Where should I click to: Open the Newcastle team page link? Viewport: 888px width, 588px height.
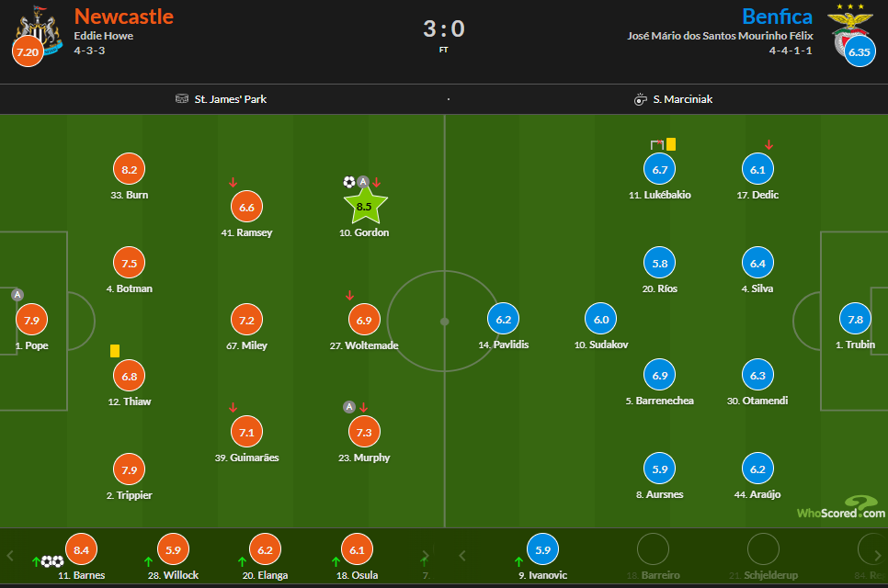coord(125,16)
